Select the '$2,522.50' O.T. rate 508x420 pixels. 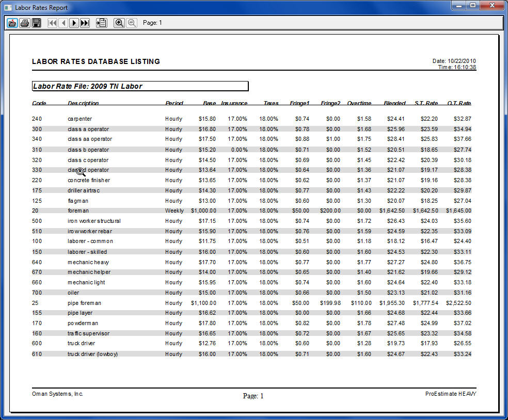(x=458, y=303)
